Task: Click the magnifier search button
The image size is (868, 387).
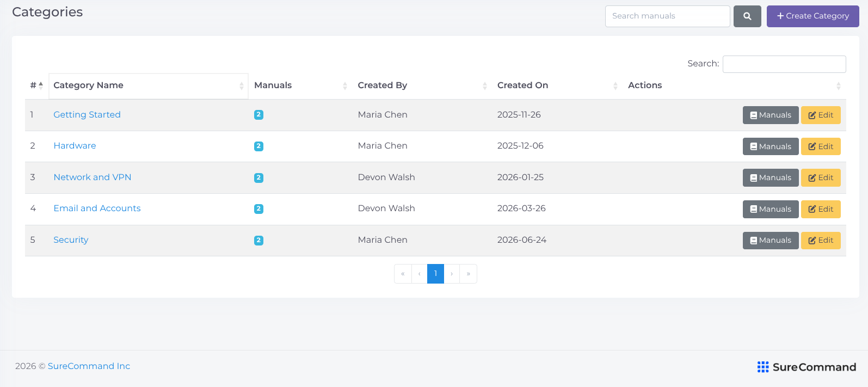Action: pyautogui.click(x=747, y=16)
